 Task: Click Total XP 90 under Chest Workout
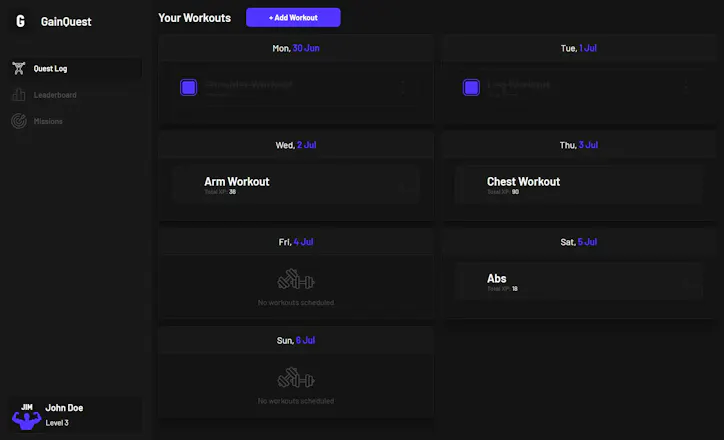[503, 192]
